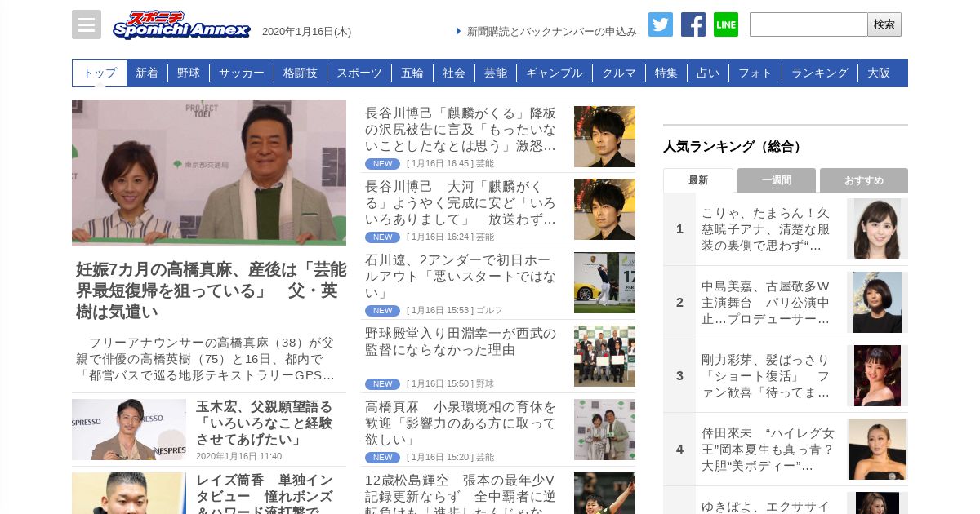Viewport: 980px width, 514px height.
Task: Open rank 2 中島美嘉、古屋敬多 article
Action: [768, 303]
